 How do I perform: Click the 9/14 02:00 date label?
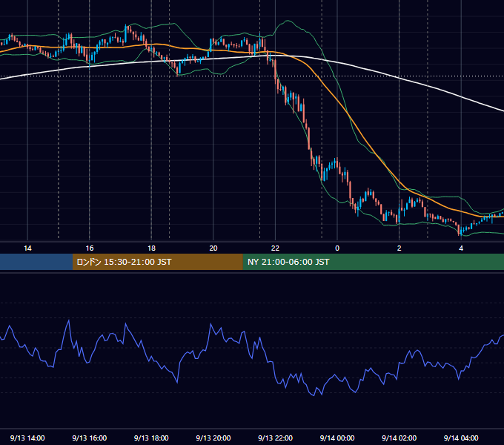pos(399,438)
